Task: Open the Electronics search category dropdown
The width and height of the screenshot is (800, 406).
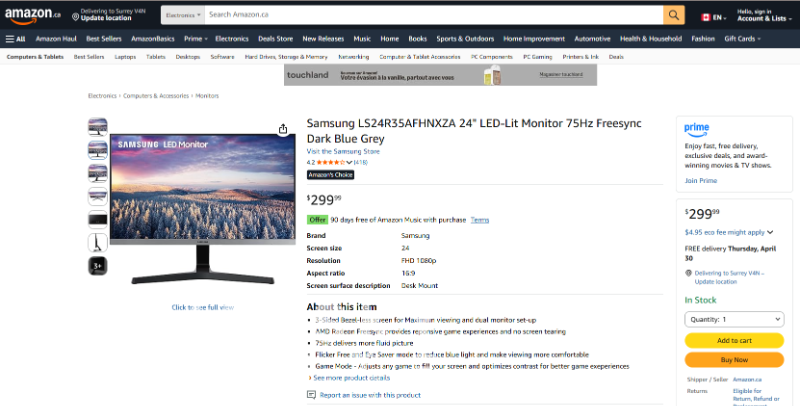Action: [183, 15]
